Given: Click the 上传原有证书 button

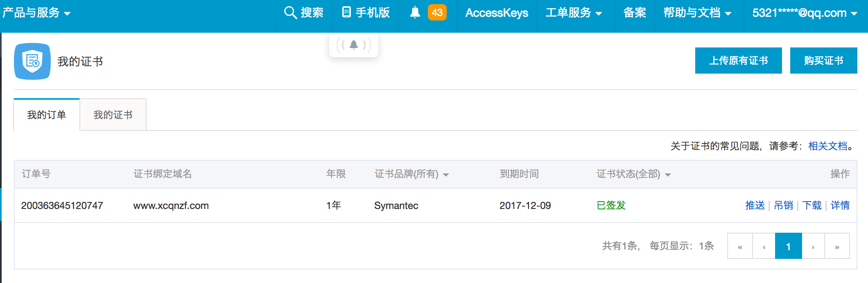Looking at the screenshot, I should pos(739,61).
